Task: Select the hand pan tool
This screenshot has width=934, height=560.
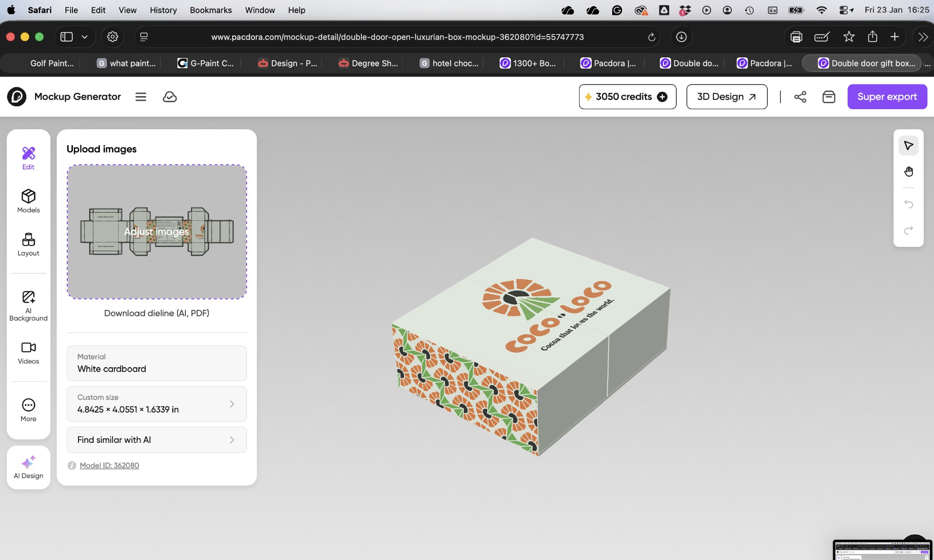Action: pos(908,172)
